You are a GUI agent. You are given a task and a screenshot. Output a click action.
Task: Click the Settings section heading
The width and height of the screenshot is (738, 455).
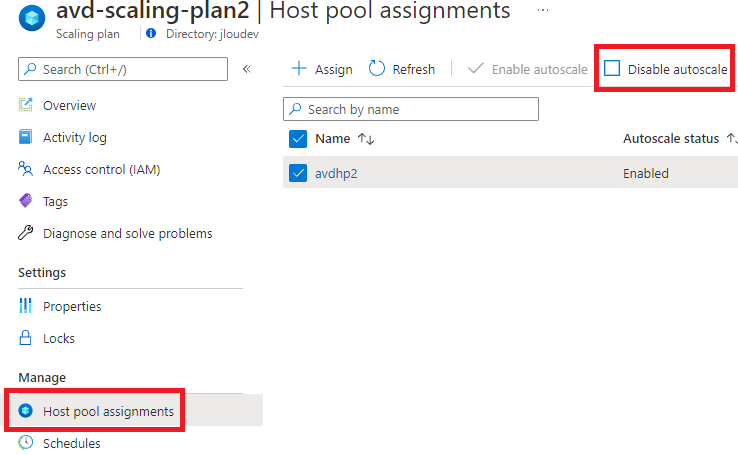click(x=42, y=272)
